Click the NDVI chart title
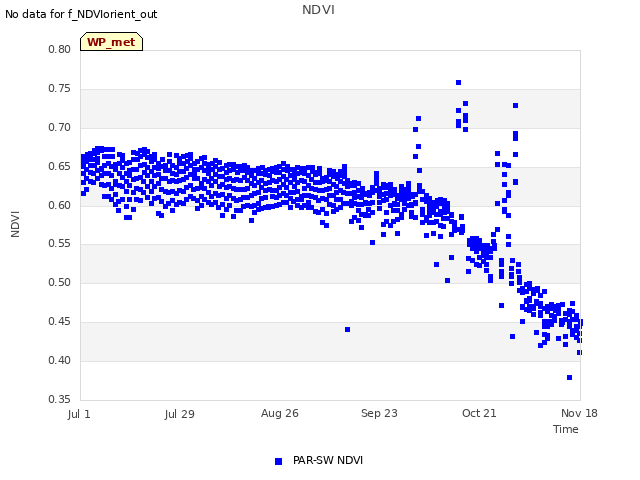The height and width of the screenshot is (480, 640). point(318,9)
